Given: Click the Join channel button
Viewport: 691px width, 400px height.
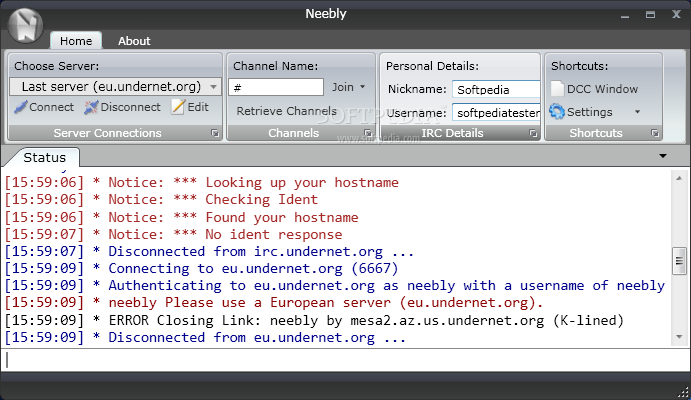Looking at the screenshot, I should pos(343,87).
